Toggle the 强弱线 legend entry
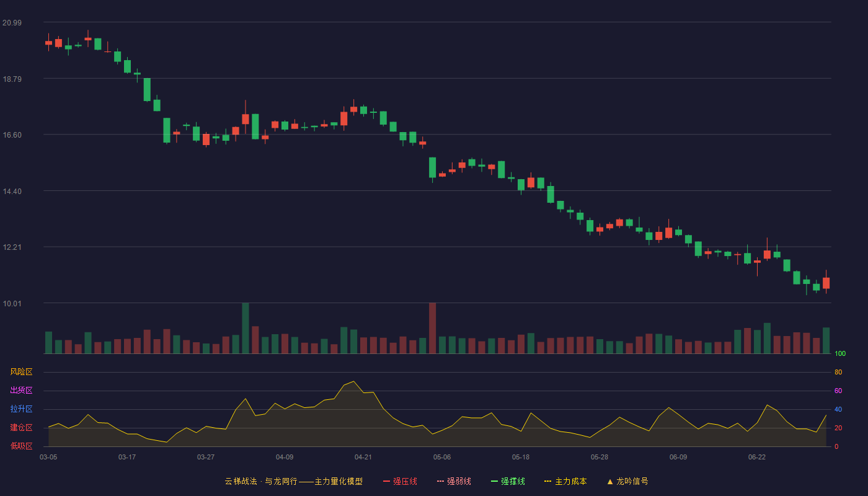Image resolution: width=868 pixels, height=496 pixels. [x=454, y=481]
